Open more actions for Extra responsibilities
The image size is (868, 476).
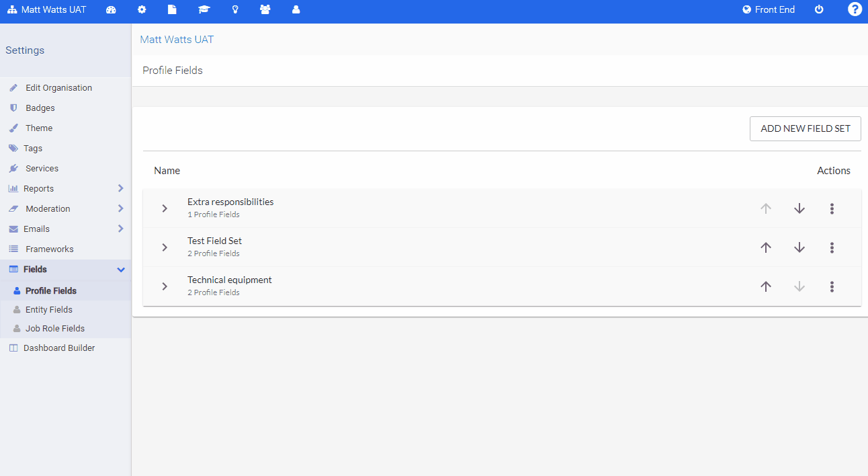coord(832,208)
